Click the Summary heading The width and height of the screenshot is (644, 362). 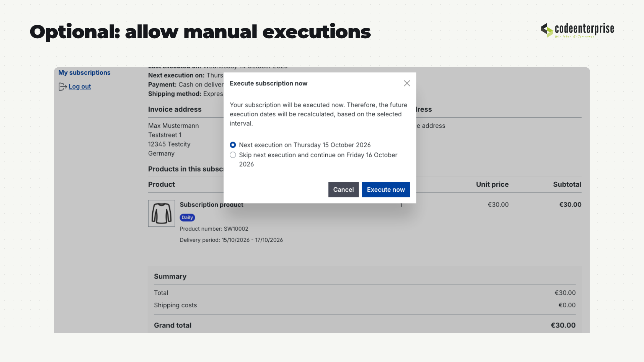170,277
